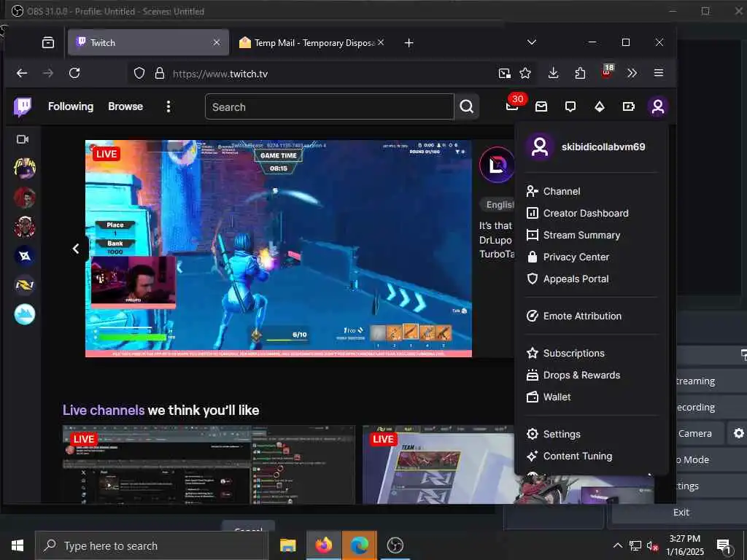The image size is (747, 560).
Task: Click the Twitch Search field
Action: coord(329,106)
